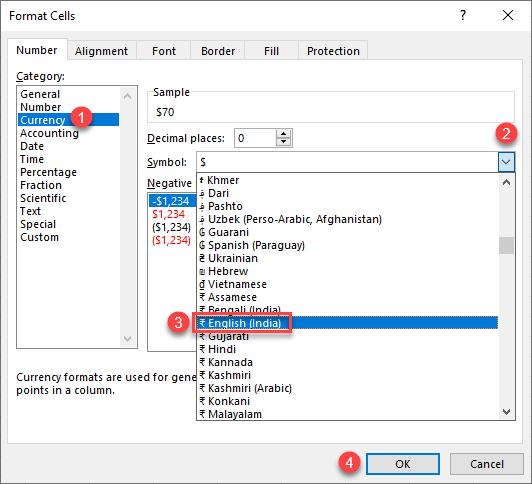The width and height of the screenshot is (532, 484).
Task: Decrease decimal places with the down spinner
Action: [284, 142]
